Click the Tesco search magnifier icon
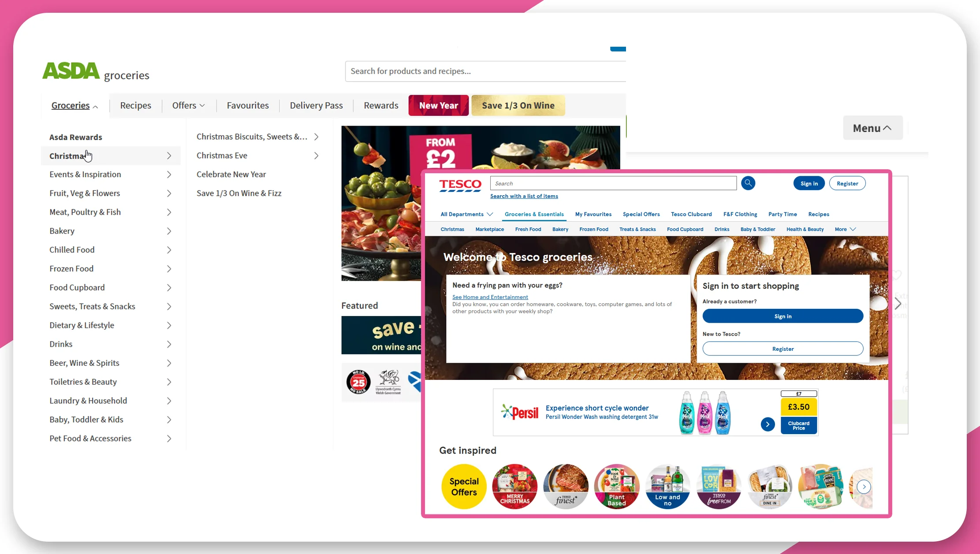980x554 pixels. (749, 183)
